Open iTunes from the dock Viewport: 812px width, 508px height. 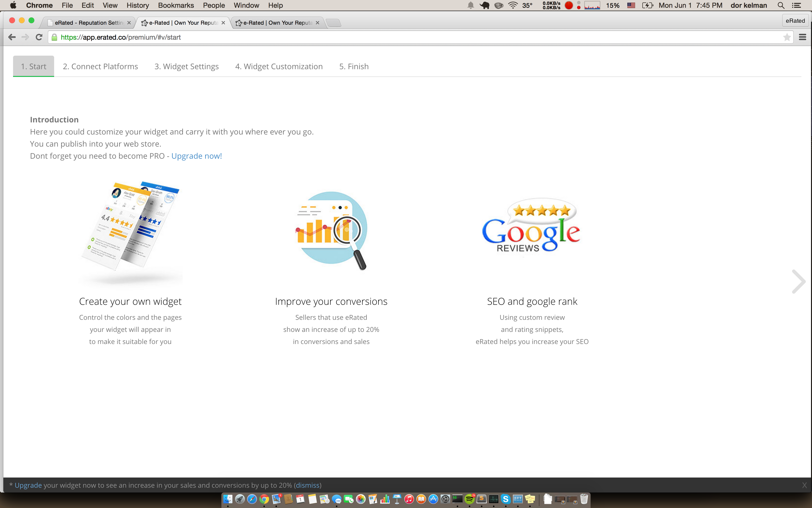(409, 499)
